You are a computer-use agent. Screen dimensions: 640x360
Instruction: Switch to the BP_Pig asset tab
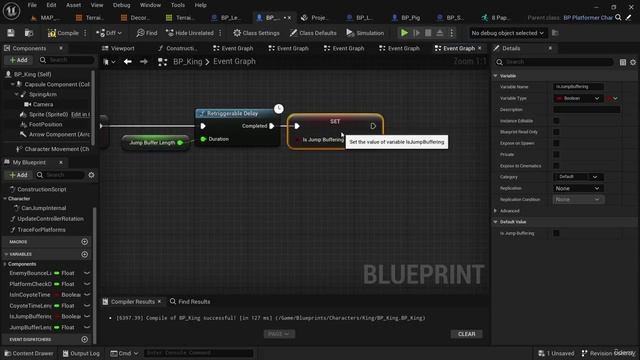[407, 18]
